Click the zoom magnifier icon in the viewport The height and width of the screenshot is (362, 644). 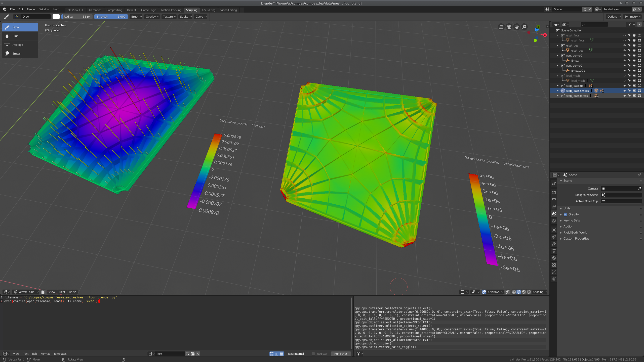point(524,27)
